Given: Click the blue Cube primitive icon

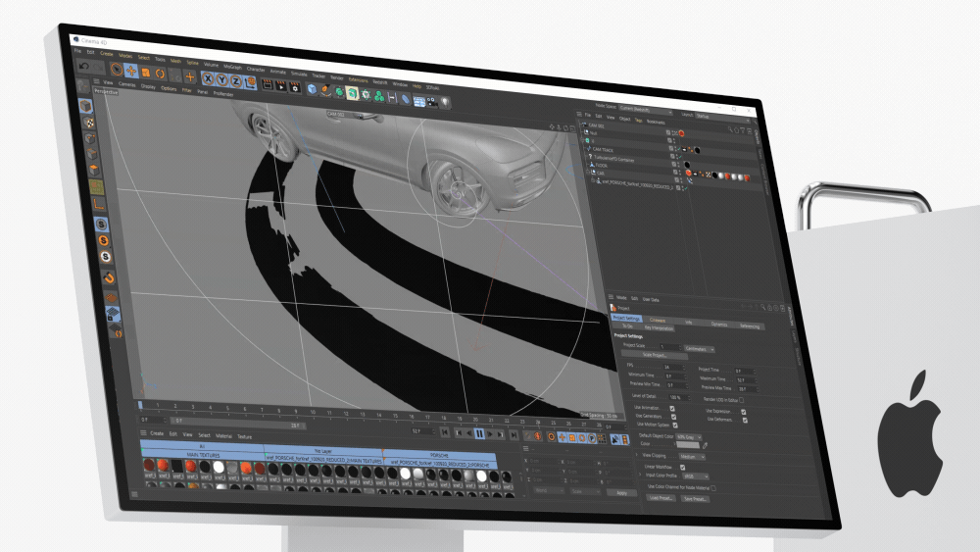Looking at the screenshot, I should click(x=312, y=89).
